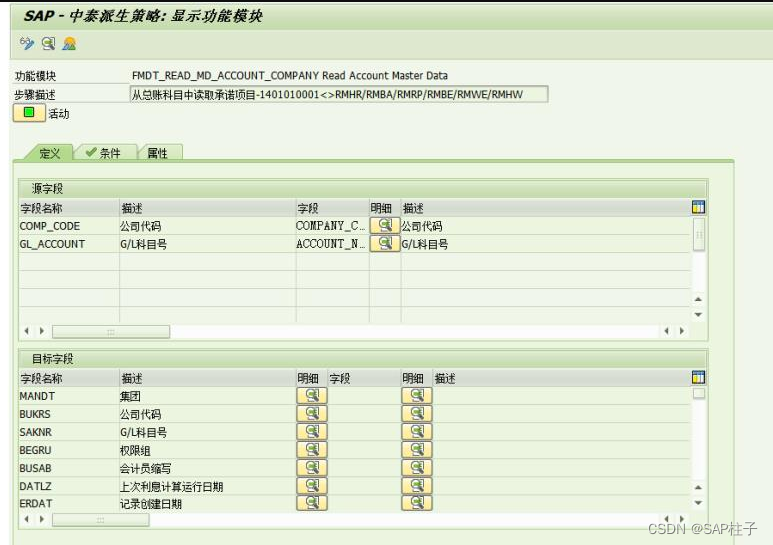Select the BUKRS target field cell
This screenshot has height=545, width=773.
point(69,414)
